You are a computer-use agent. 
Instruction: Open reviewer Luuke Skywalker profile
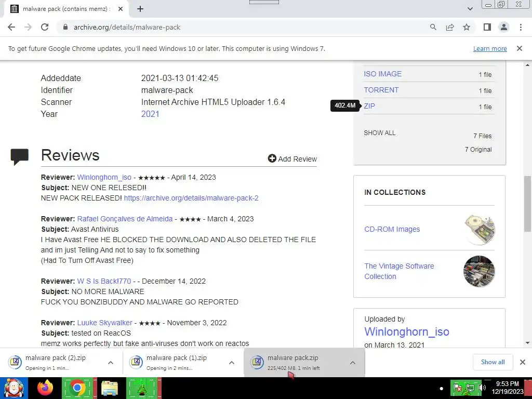click(x=104, y=323)
